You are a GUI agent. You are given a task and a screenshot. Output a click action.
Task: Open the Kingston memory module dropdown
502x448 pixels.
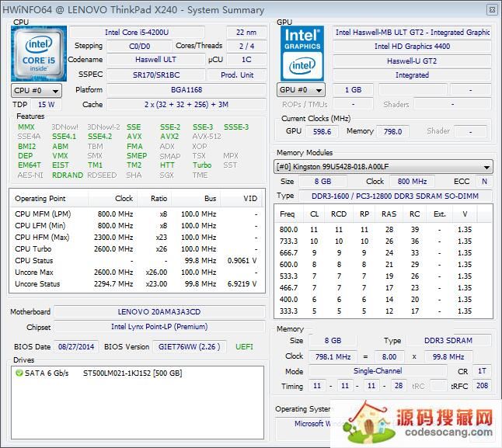384,167
